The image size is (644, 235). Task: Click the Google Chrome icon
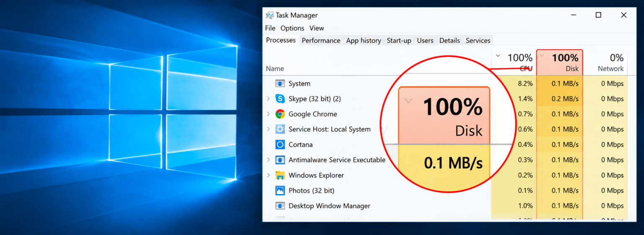pyautogui.click(x=280, y=114)
